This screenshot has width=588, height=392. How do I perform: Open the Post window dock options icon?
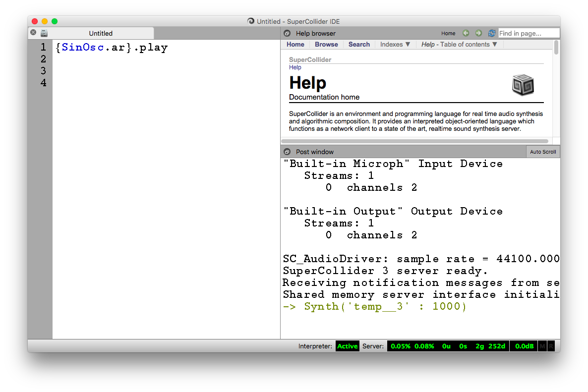coord(287,152)
